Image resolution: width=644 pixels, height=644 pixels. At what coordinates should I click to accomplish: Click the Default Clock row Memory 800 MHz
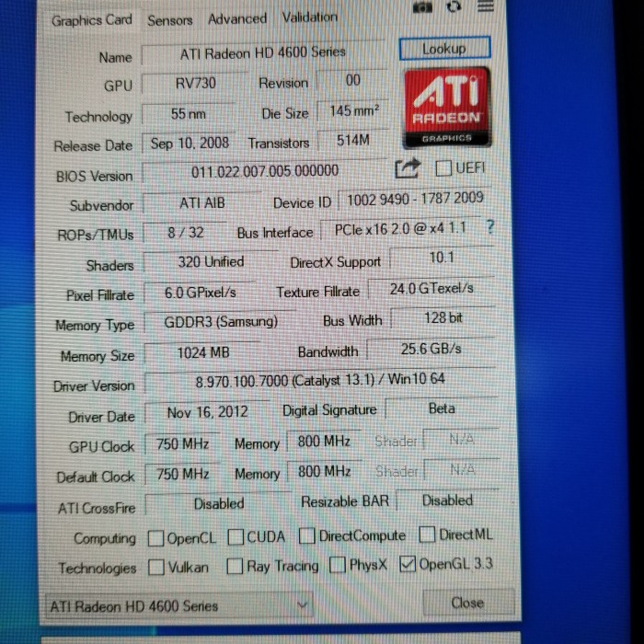click(x=325, y=471)
